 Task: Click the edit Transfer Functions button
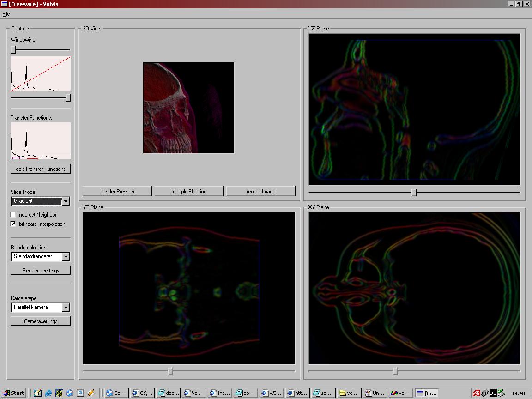(x=41, y=169)
